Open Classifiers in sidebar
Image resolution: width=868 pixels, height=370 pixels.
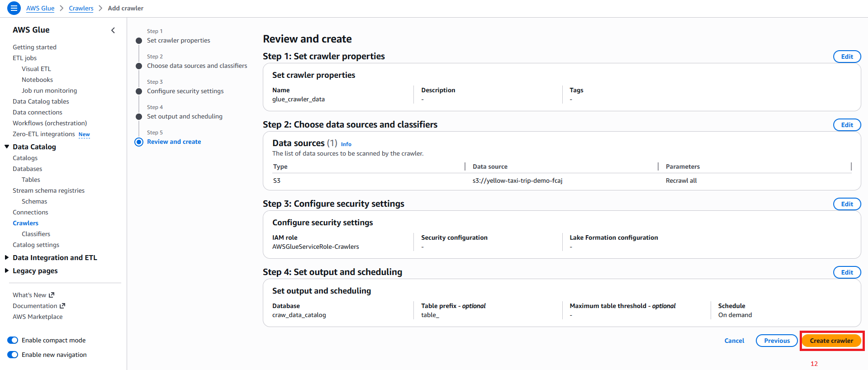click(36, 234)
